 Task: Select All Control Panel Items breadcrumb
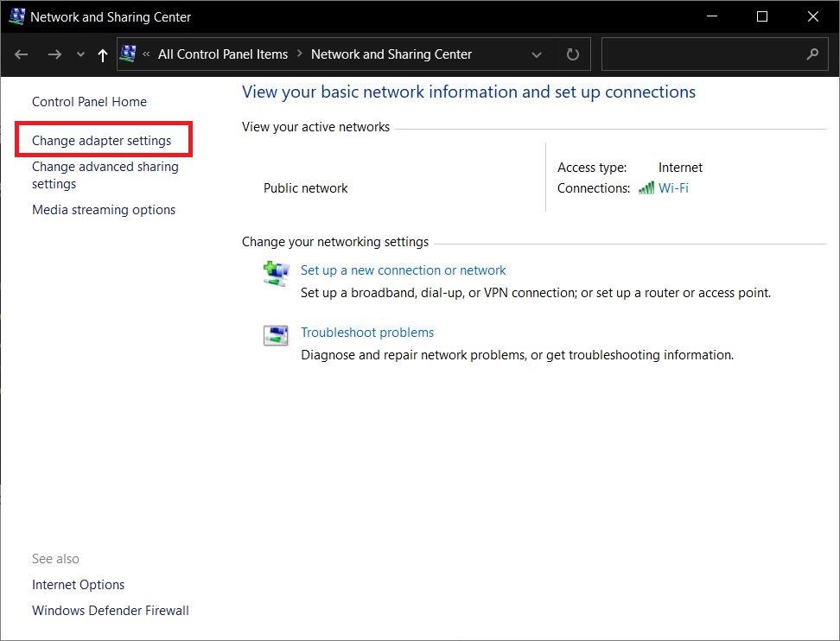click(x=223, y=54)
